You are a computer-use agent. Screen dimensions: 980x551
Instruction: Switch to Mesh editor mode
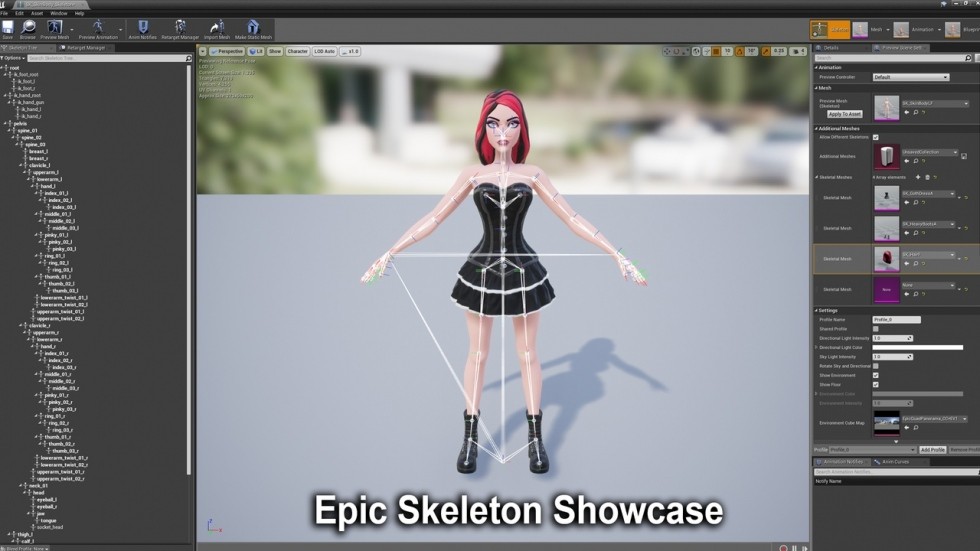coord(869,29)
